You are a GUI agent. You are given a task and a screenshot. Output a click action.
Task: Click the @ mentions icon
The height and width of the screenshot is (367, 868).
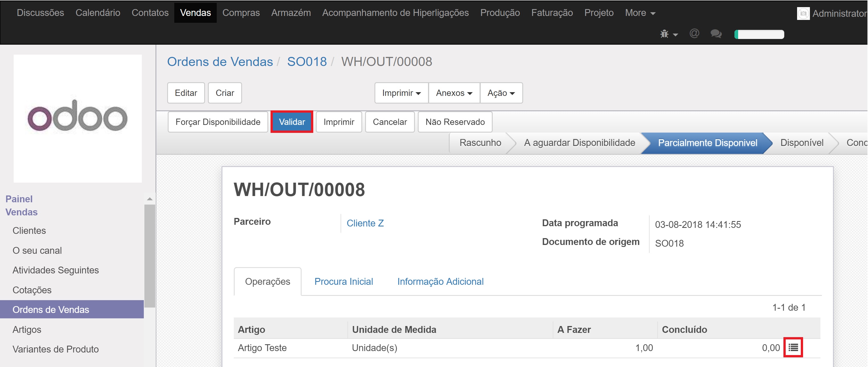(x=694, y=33)
